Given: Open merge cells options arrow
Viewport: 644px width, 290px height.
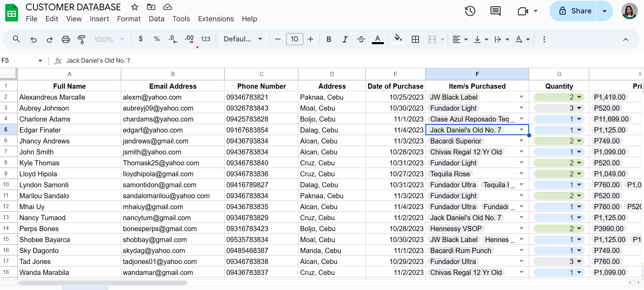Looking at the screenshot, I should (442, 40).
